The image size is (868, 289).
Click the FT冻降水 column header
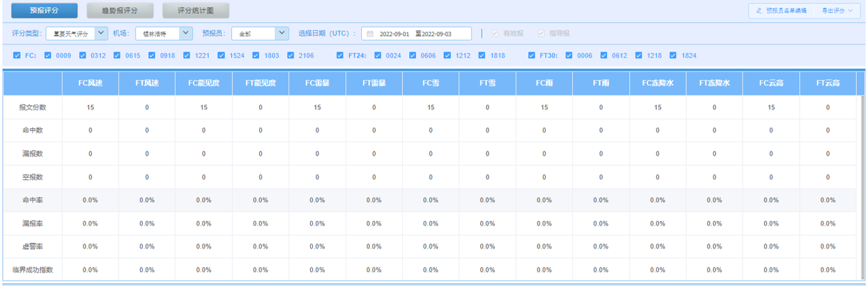[x=714, y=83]
